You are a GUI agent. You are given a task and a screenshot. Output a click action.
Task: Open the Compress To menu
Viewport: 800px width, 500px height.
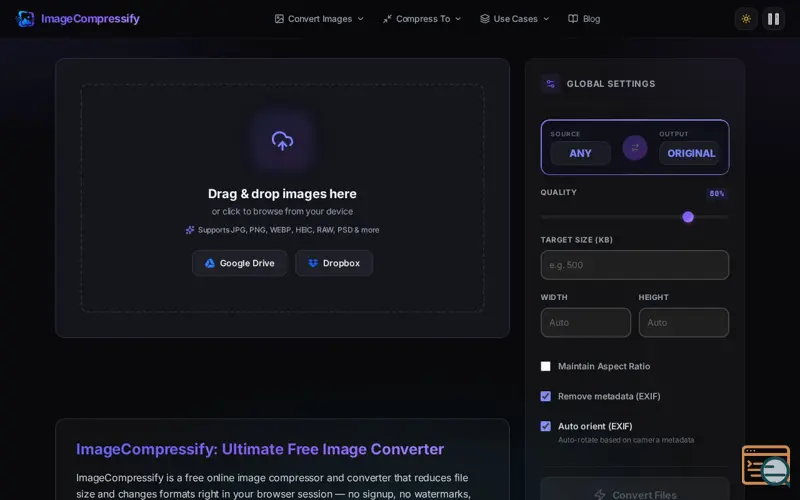[422, 19]
